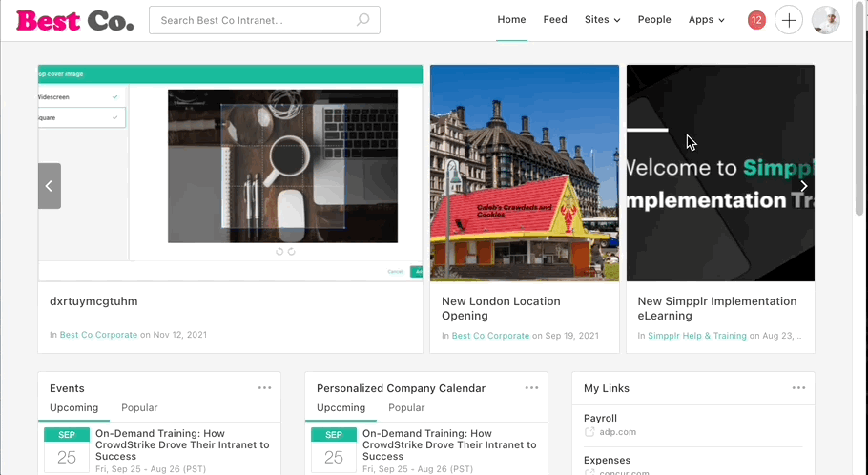Open Simpplr Help & Training site link
Viewport: 868px width, 475px height.
tap(697, 336)
